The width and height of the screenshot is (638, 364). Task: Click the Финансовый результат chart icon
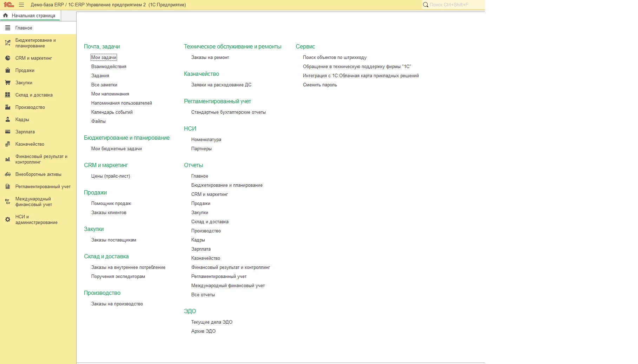[x=8, y=159]
